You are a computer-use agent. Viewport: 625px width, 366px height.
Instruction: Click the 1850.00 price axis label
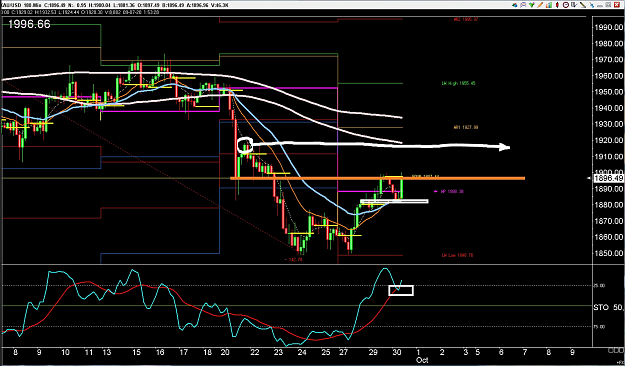coord(608,253)
